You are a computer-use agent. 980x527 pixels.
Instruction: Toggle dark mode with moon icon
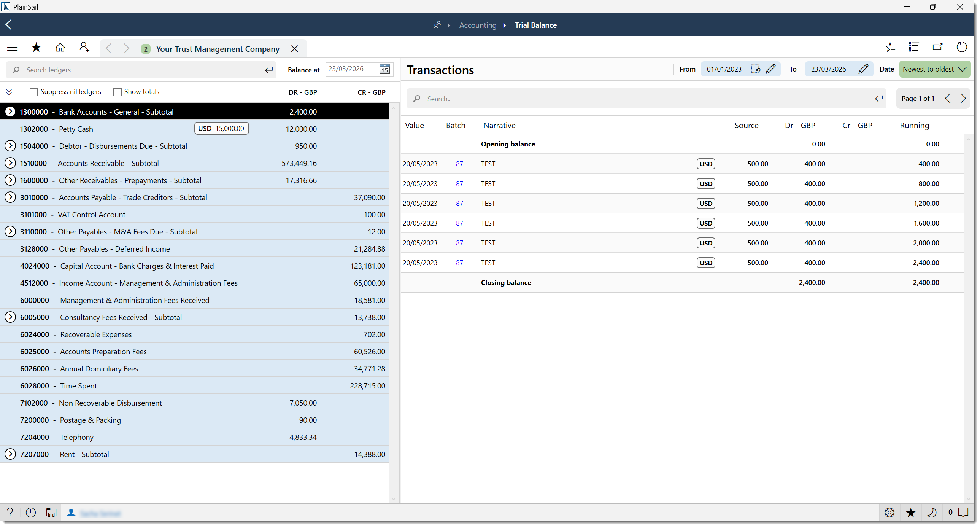tap(932, 513)
